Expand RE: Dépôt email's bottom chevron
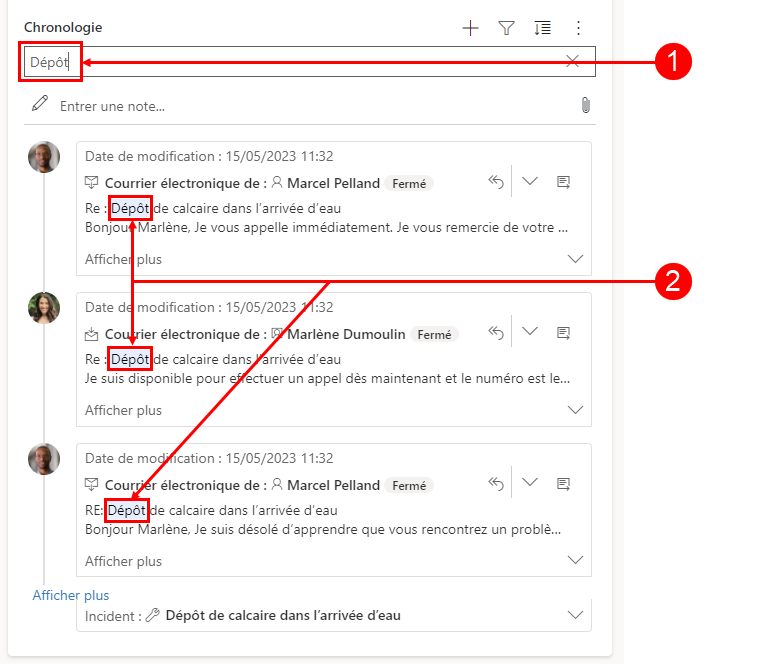Viewport: 769px width, 664px height. [x=575, y=560]
